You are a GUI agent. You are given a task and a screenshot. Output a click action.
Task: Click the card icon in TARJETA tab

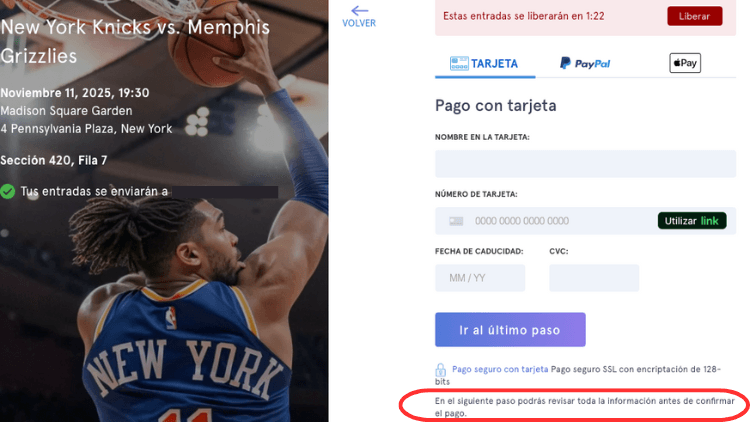coord(459,63)
